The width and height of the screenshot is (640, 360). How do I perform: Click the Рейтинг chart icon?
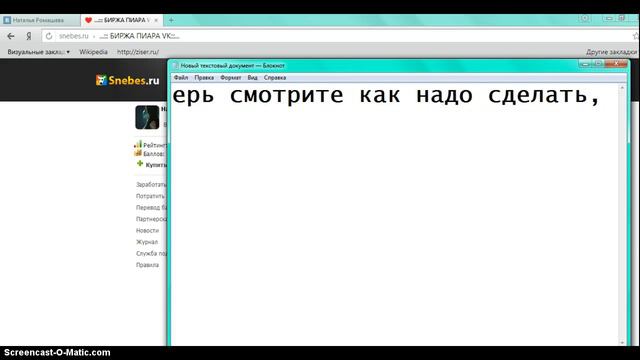138,144
